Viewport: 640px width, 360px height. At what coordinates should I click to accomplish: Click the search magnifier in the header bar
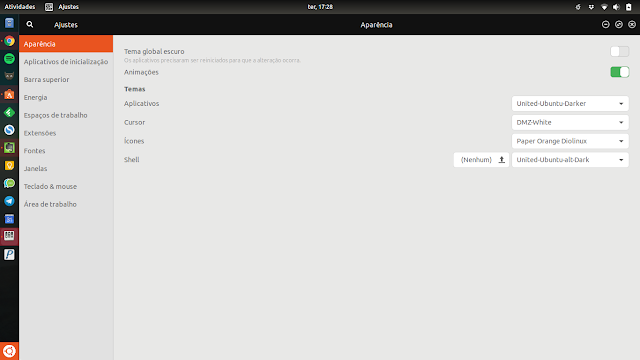click(x=30, y=24)
